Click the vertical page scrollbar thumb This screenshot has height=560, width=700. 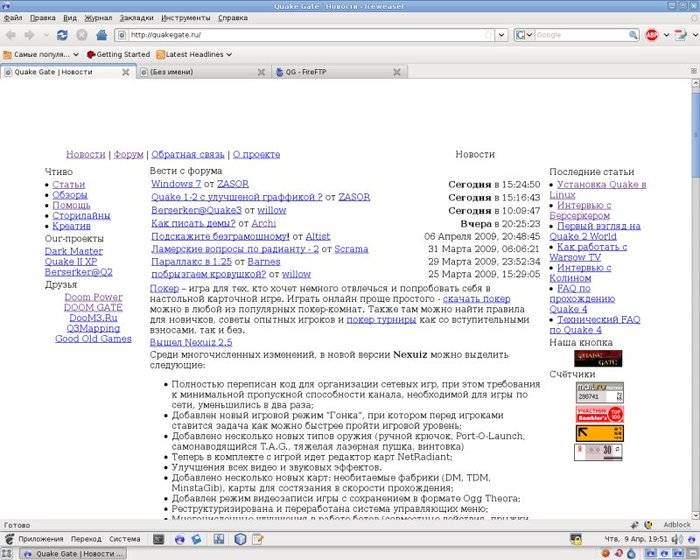point(696,134)
